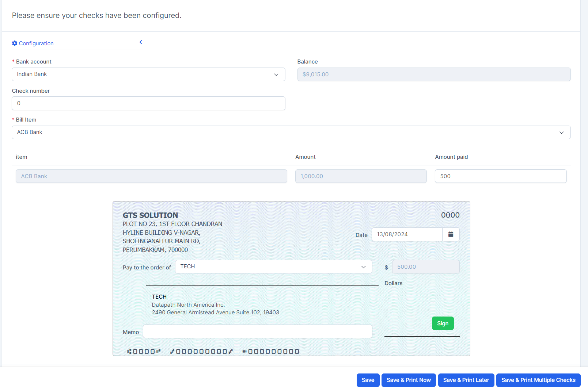The image size is (588, 391).
Task: Click the Dollars label
Action: pos(393,283)
